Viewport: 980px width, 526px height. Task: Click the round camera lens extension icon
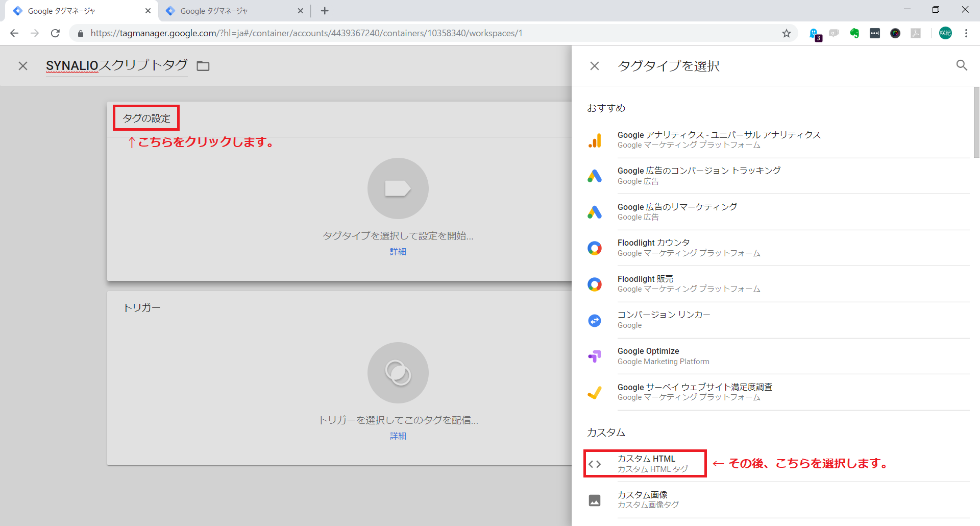pos(895,33)
